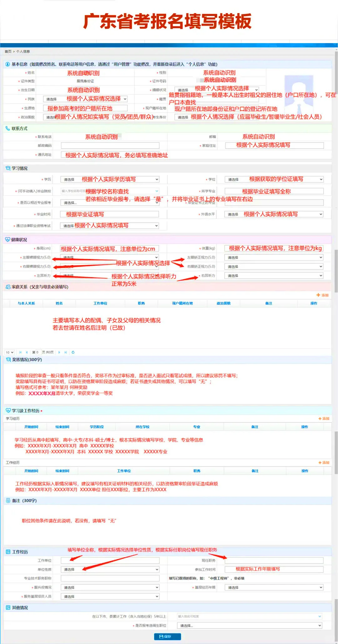Click the 学习及工作经历 section icon

8,411
